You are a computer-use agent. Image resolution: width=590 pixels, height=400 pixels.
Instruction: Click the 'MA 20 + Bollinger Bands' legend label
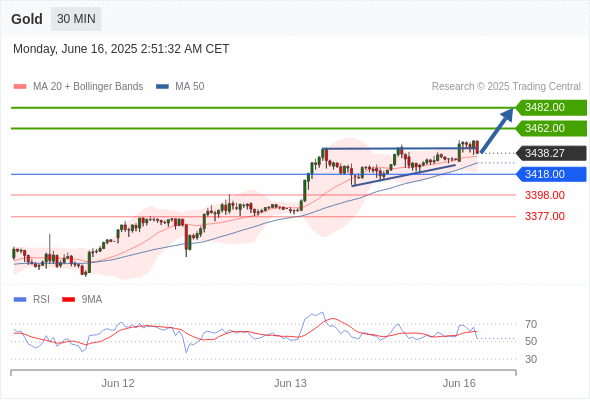[88, 87]
